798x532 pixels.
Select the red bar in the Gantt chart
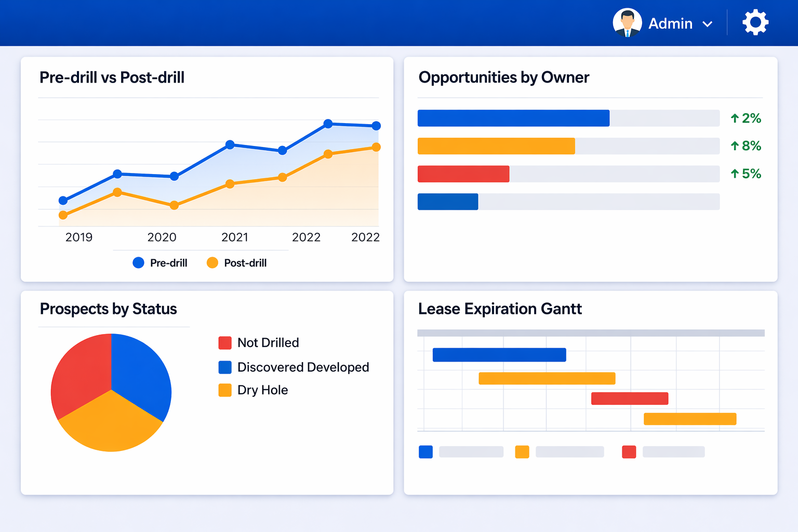pos(629,398)
